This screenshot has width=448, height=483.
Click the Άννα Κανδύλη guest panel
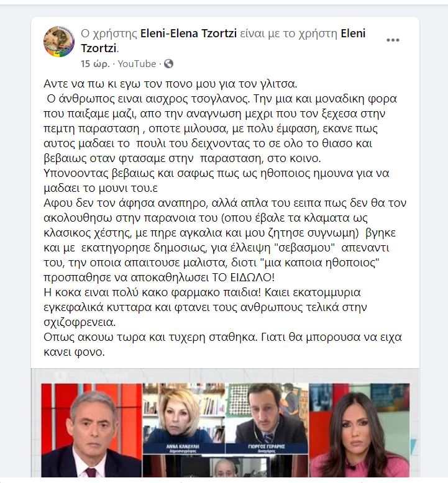(184, 418)
